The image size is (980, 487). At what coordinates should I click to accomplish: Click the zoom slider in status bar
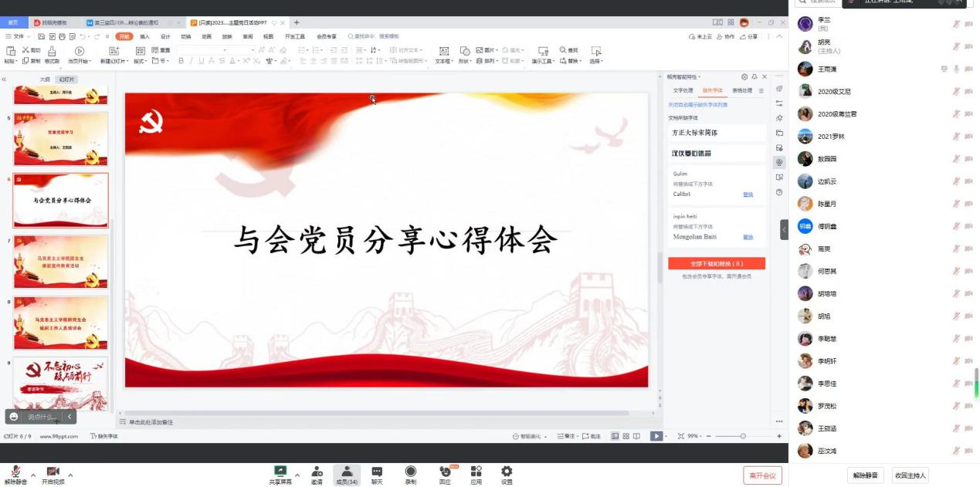coord(743,436)
